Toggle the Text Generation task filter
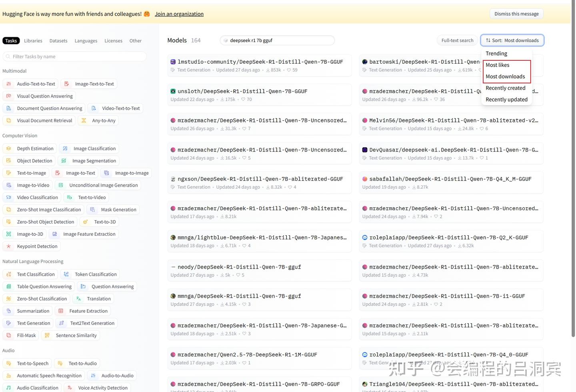The image size is (576, 392). [x=28, y=323]
